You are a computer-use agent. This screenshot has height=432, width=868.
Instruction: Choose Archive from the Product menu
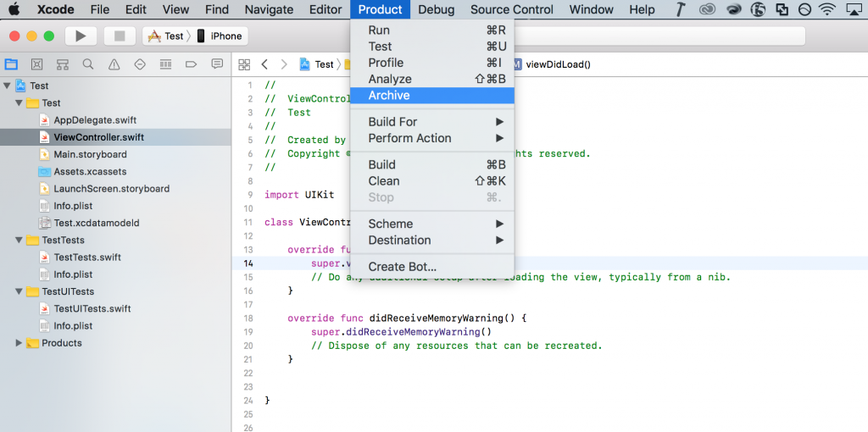432,95
